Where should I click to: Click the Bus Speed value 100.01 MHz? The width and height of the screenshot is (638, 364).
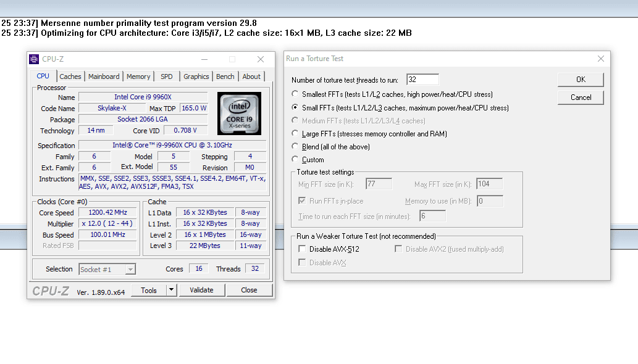coord(107,234)
